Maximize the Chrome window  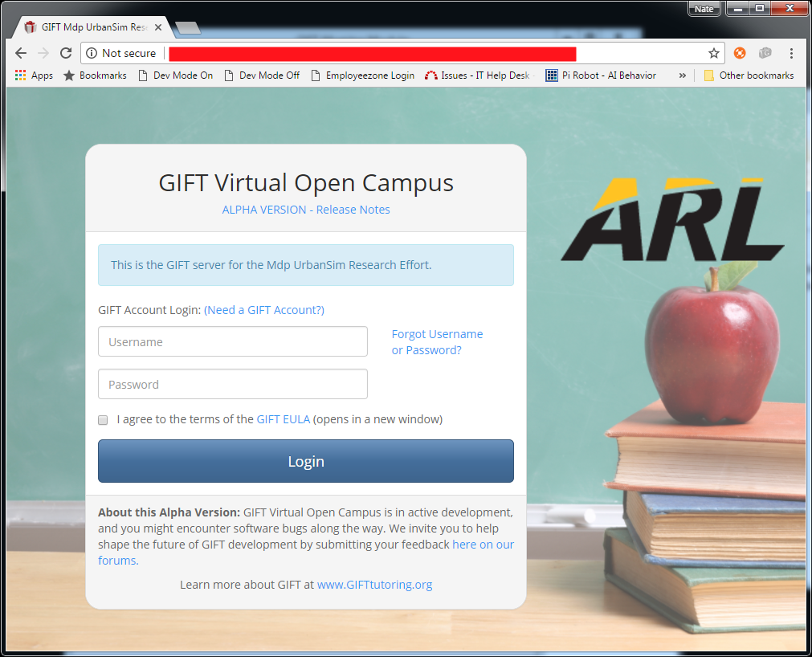coord(760,9)
